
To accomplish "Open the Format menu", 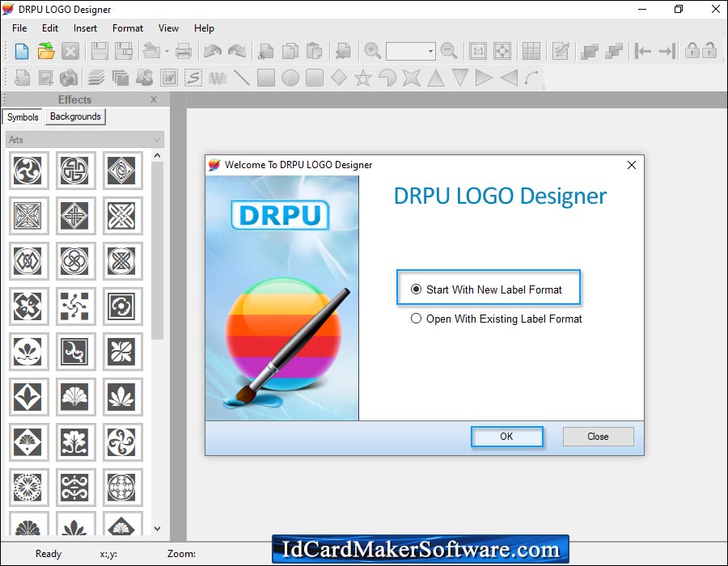I will coord(128,28).
